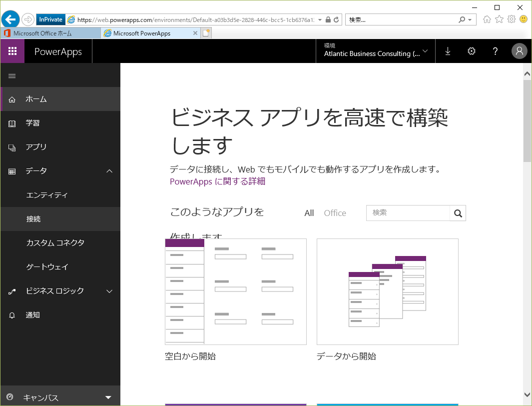Click the browser forward arrow button

coord(28,19)
